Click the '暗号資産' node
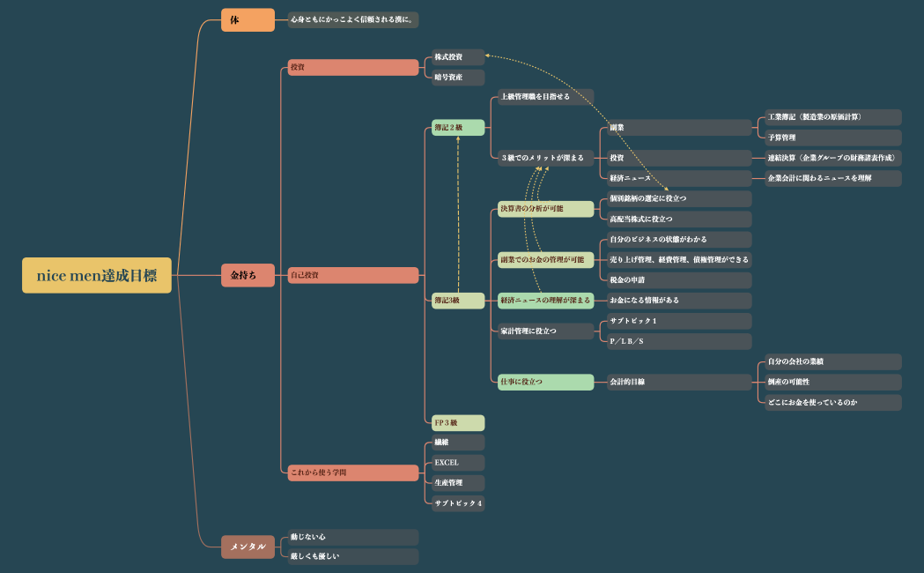 458,78
